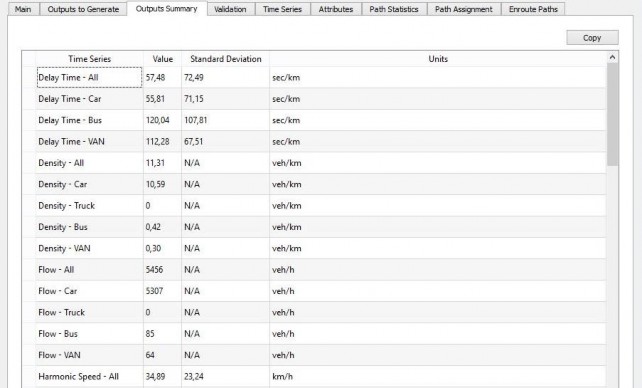This screenshot has width=642, height=388.
Task: Click the value 57,48
Action: [x=156, y=77]
